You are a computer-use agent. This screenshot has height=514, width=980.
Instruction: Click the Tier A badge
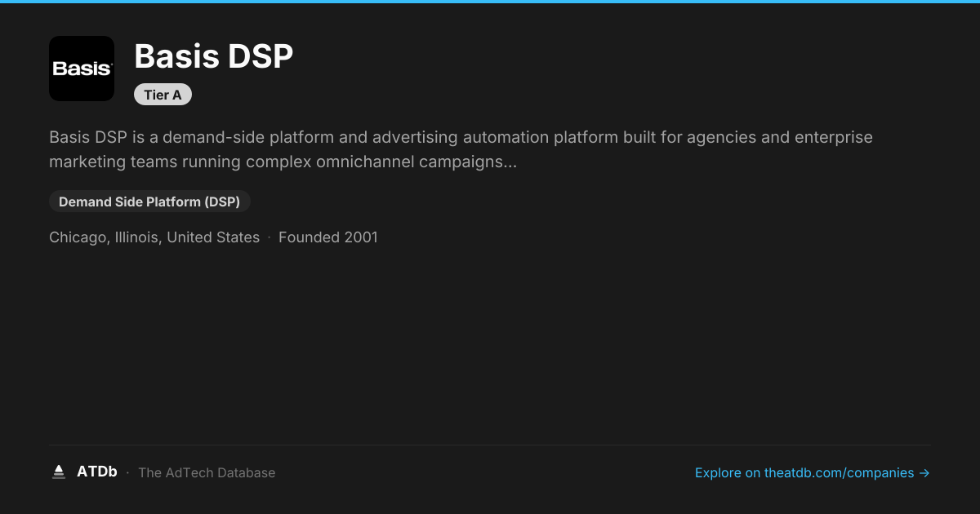(x=163, y=95)
